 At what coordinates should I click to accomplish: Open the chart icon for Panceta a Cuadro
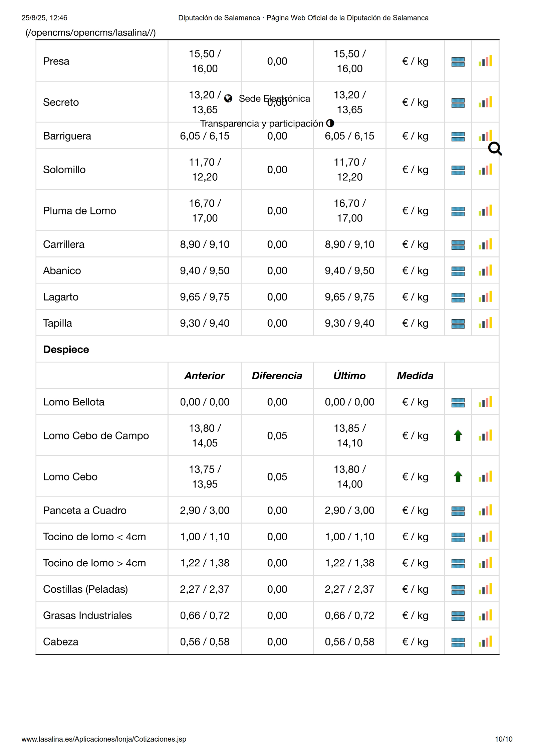tap(485, 510)
